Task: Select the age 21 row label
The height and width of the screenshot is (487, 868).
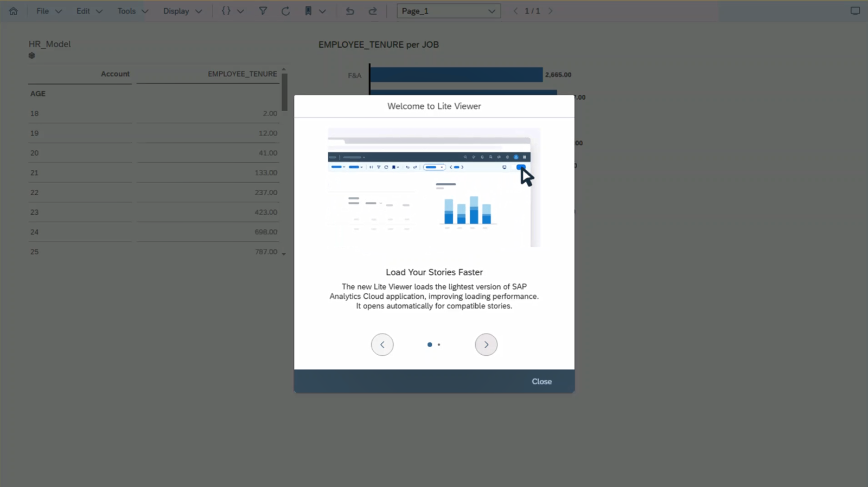Action: pyautogui.click(x=34, y=172)
